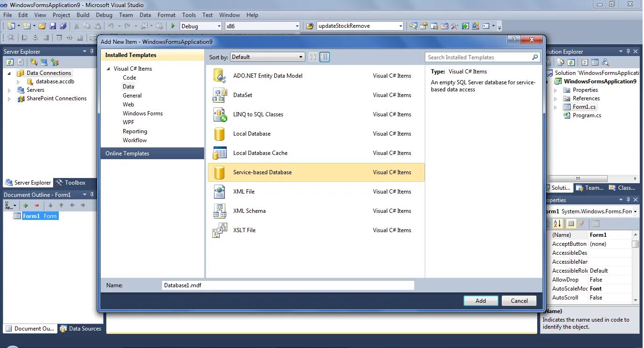
Task: Click the Properties panel vertical scrollbar
Action: [636, 266]
